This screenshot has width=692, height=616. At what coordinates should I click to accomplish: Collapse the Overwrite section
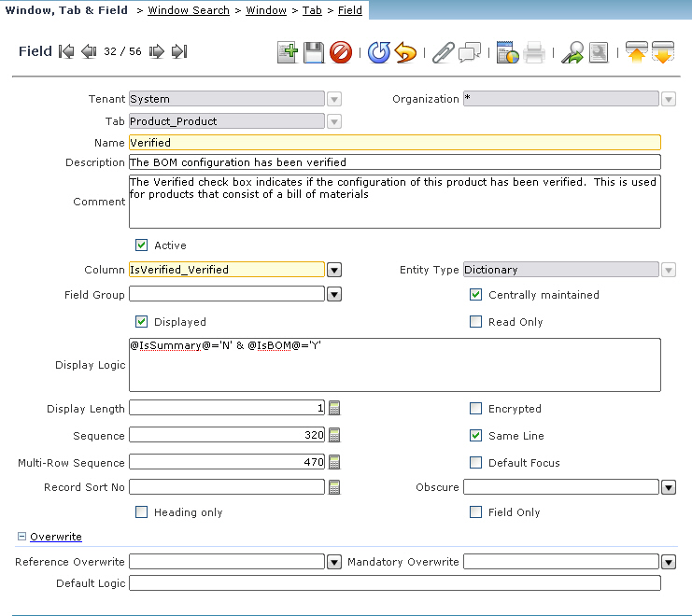22,537
